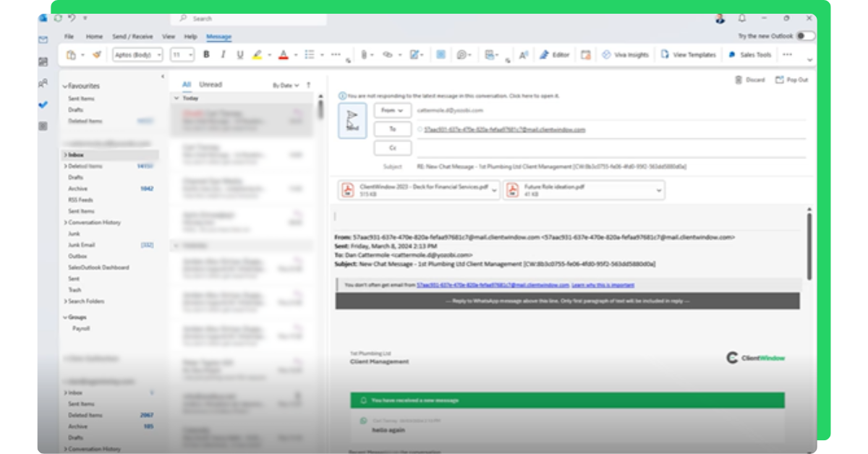The height and width of the screenshot is (454, 868).
Task: Click in the Subject field
Action: [x=610, y=166]
